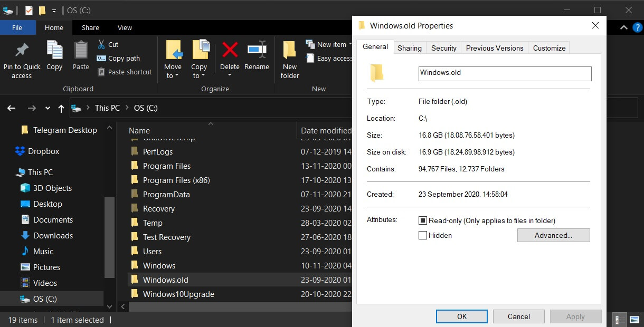Go back with the left arrow
This screenshot has width=644, height=327.
tap(11, 108)
